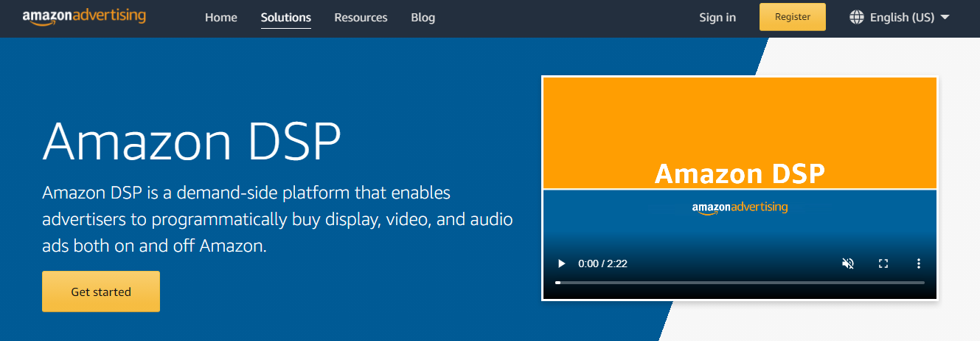Enter fullscreen mode for the video

click(x=883, y=263)
